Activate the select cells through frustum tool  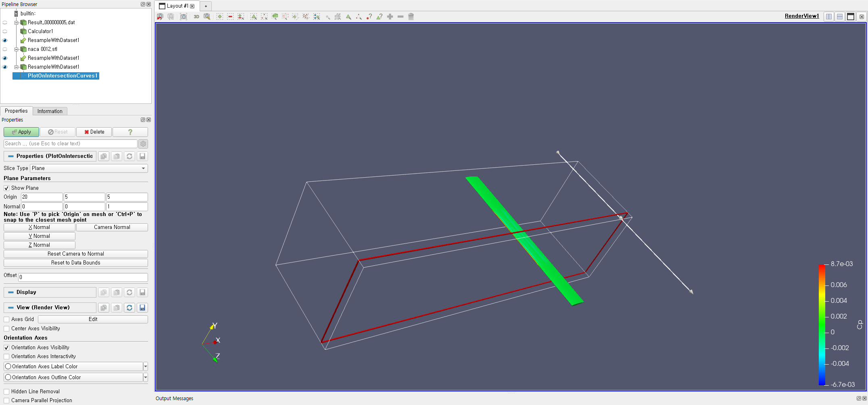(x=275, y=17)
